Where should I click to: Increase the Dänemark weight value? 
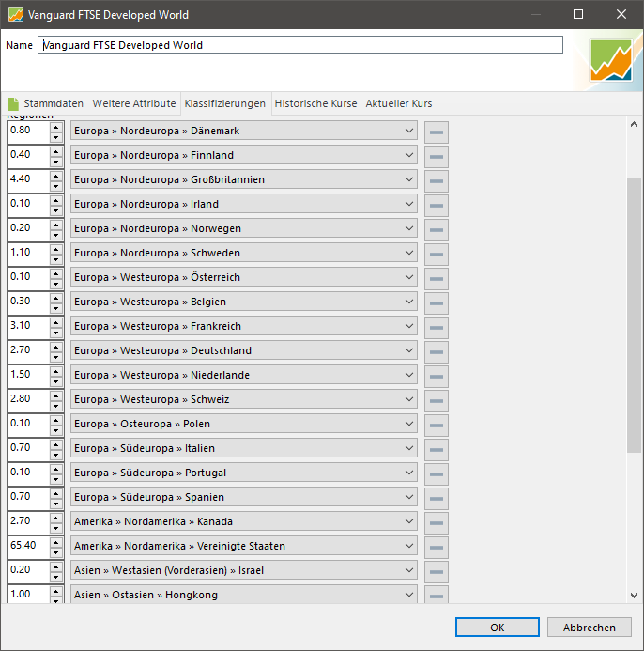coord(56,127)
